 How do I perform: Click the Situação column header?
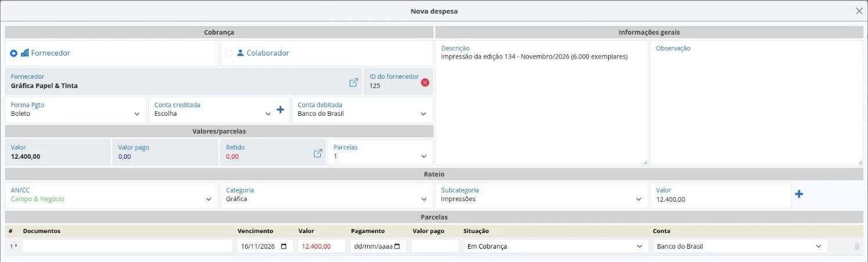(x=476, y=231)
